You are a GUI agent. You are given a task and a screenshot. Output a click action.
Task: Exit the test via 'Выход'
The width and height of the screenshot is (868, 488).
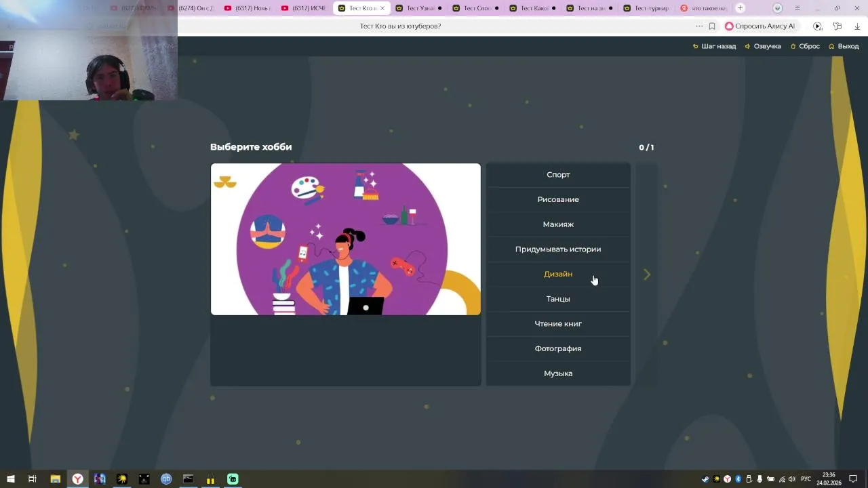[x=844, y=46]
